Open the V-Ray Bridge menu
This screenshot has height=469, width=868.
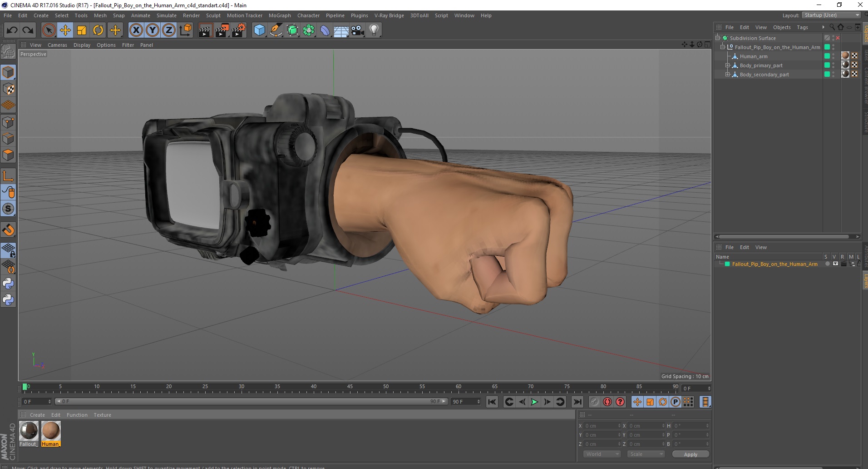389,15
